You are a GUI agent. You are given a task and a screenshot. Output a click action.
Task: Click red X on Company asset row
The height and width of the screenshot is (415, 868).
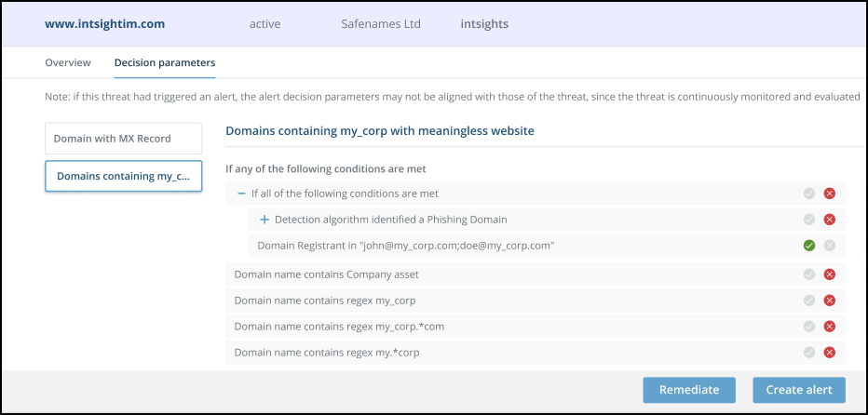(830, 274)
